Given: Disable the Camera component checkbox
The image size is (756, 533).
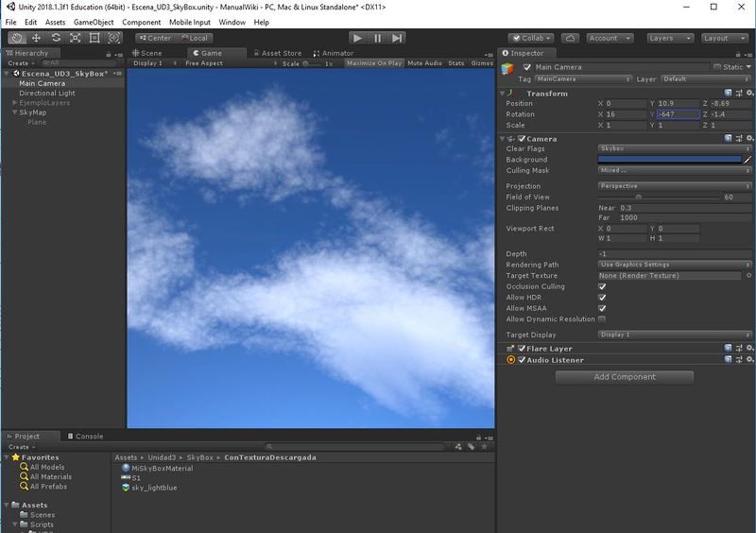Looking at the screenshot, I should 522,138.
